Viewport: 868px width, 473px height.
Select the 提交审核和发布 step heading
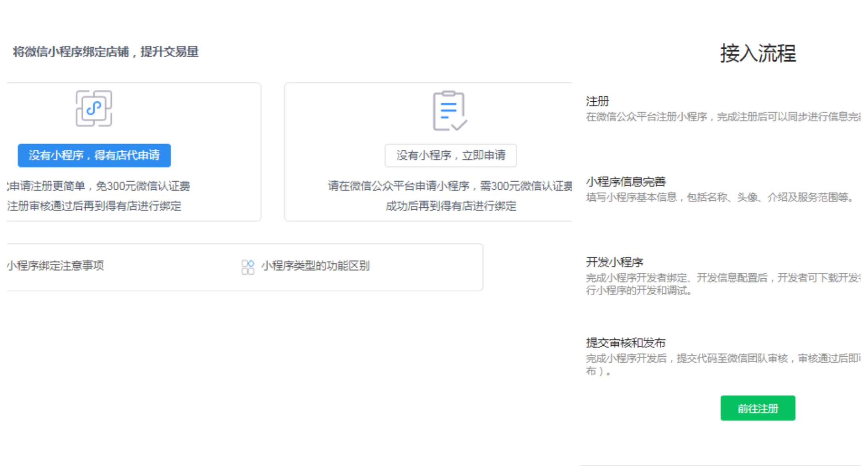626,343
